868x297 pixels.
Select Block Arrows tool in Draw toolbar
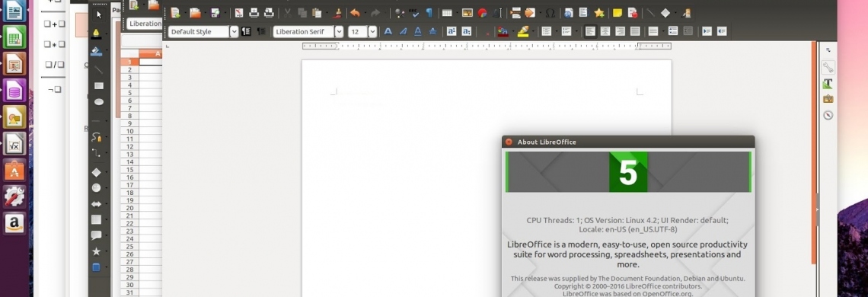[x=97, y=204]
